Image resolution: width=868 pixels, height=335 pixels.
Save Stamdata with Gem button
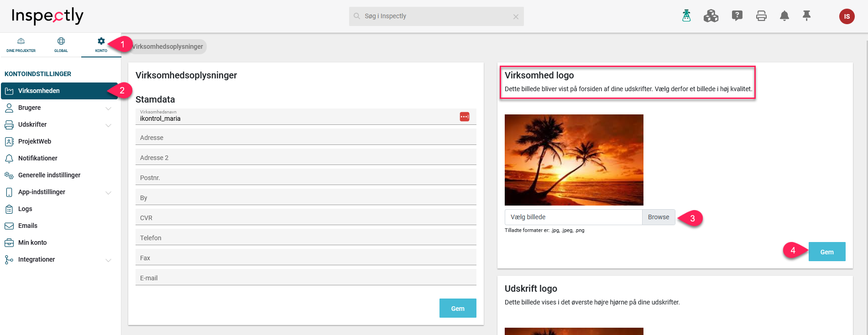(x=458, y=308)
